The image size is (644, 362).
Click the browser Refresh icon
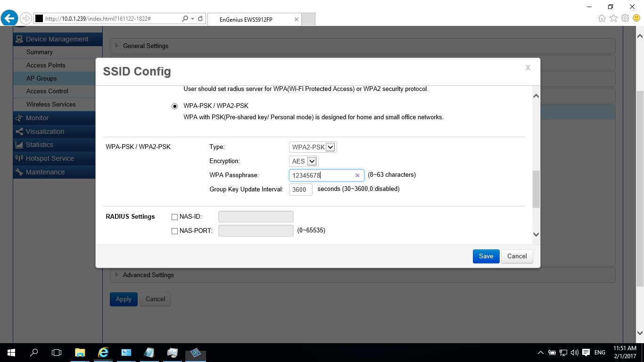pos(200,19)
